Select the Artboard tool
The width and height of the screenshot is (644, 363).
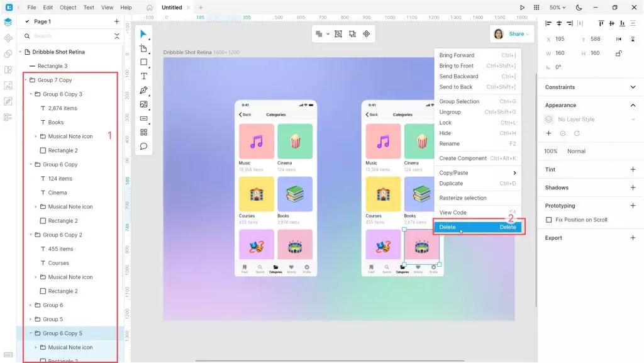pyautogui.click(x=143, y=48)
